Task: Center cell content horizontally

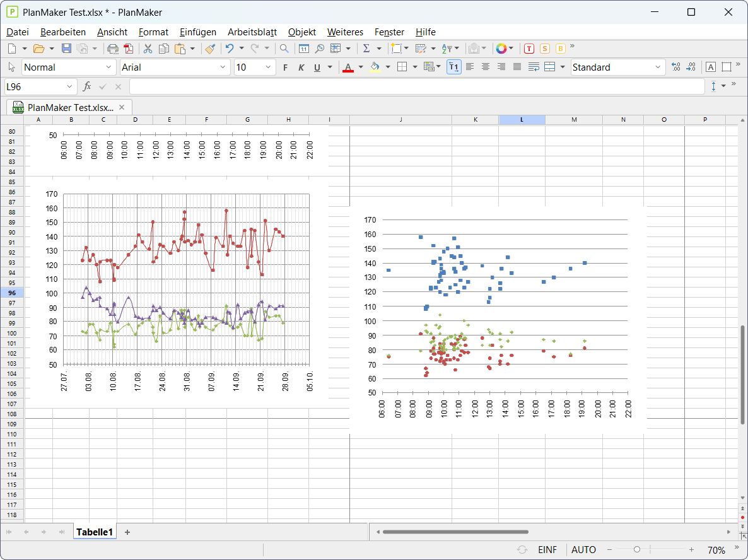Action: pyautogui.click(x=486, y=67)
